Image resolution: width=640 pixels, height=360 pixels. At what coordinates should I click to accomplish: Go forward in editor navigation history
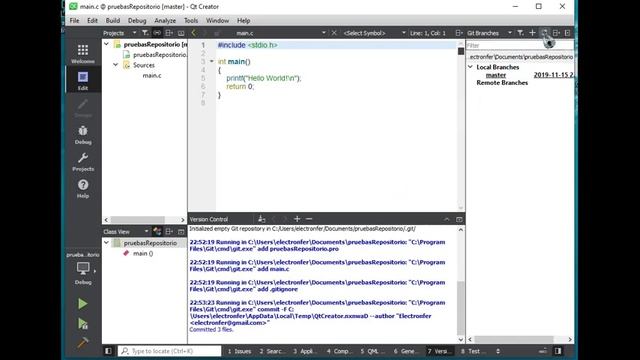(x=205, y=33)
